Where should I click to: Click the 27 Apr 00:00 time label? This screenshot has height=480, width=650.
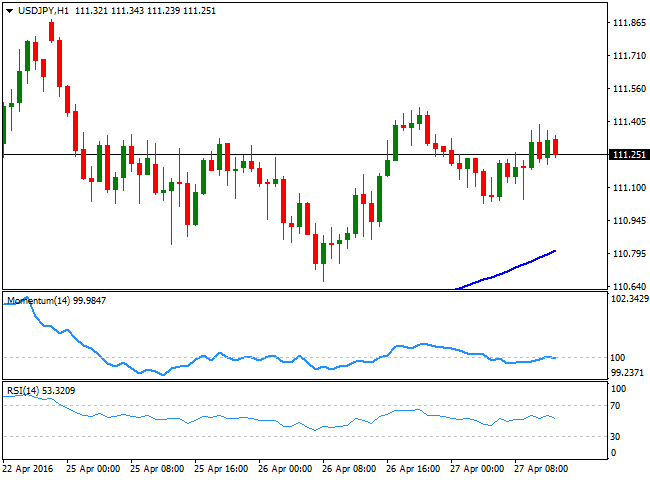(x=477, y=469)
